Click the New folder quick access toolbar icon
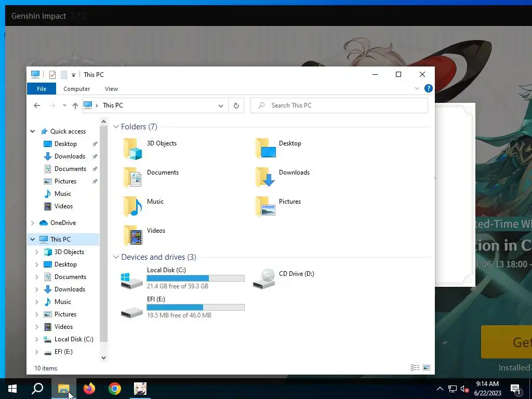Image resolution: width=532 pixels, height=399 pixels. click(64, 75)
